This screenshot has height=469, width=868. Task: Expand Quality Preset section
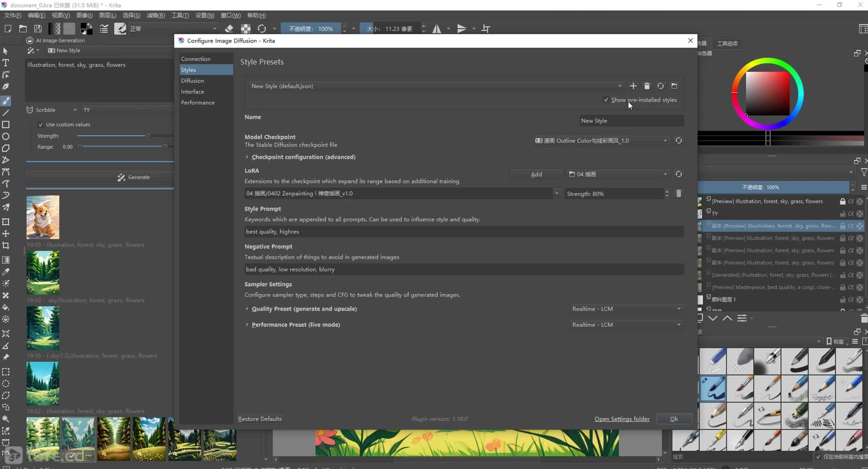click(301, 309)
